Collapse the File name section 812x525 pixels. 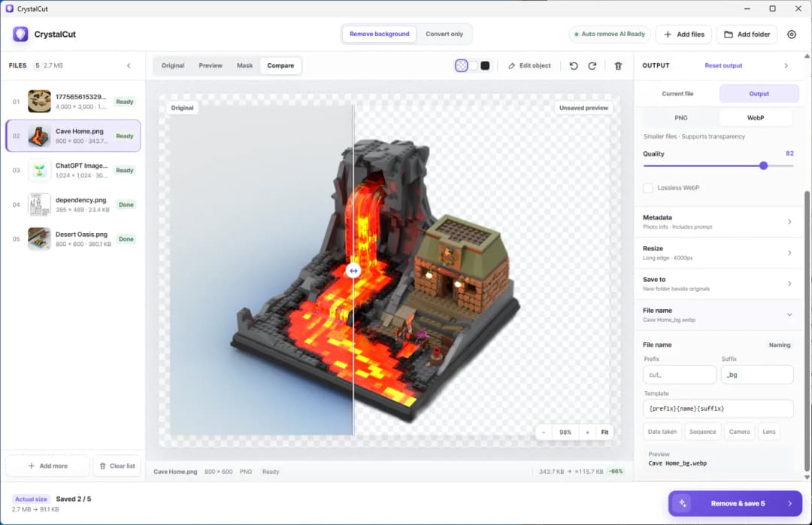click(x=718, y=314)
